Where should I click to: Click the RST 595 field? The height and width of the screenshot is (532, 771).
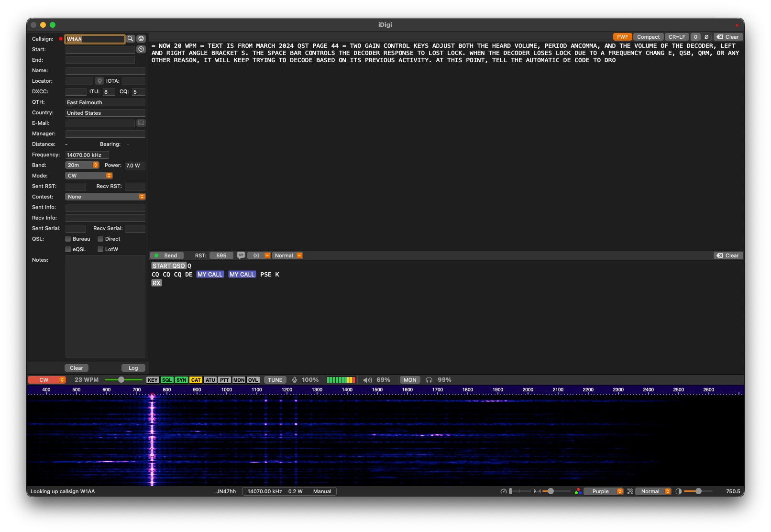pyautogui.click(x=221, y=255)
